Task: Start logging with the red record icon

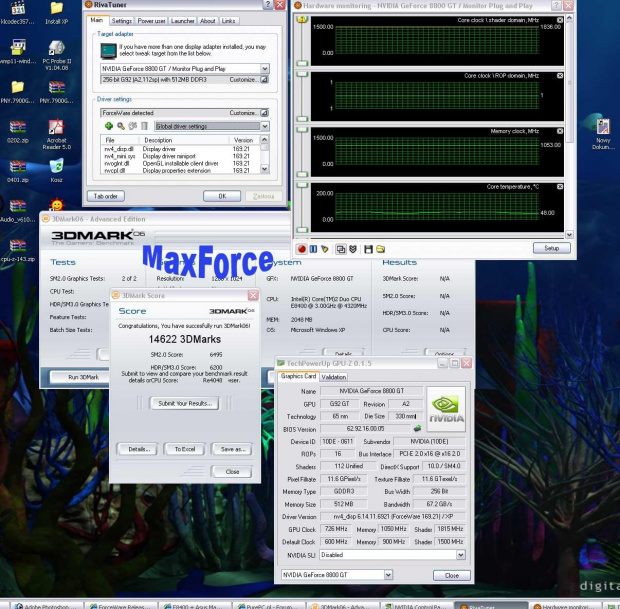Action: pyautogui.click(x=301, y=249)
